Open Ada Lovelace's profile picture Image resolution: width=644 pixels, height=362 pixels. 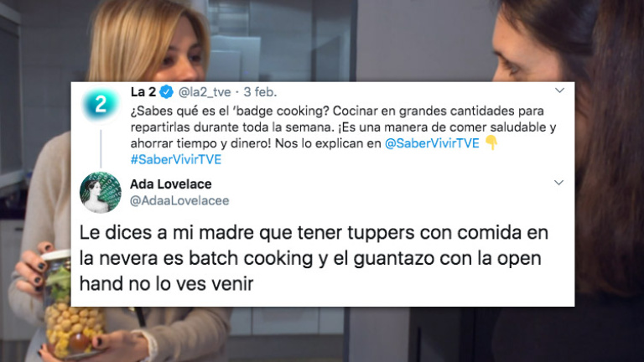coord(101,192)
